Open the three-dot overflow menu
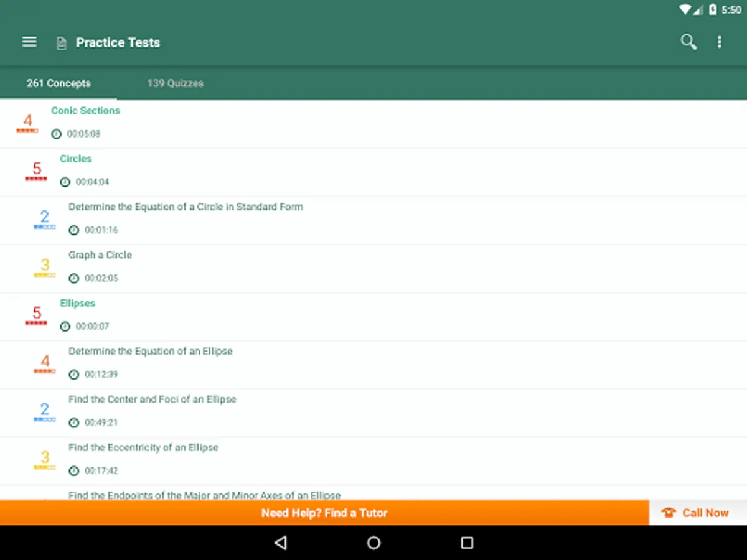This screenshot has width=747, height=560. (x=720, y=42)
